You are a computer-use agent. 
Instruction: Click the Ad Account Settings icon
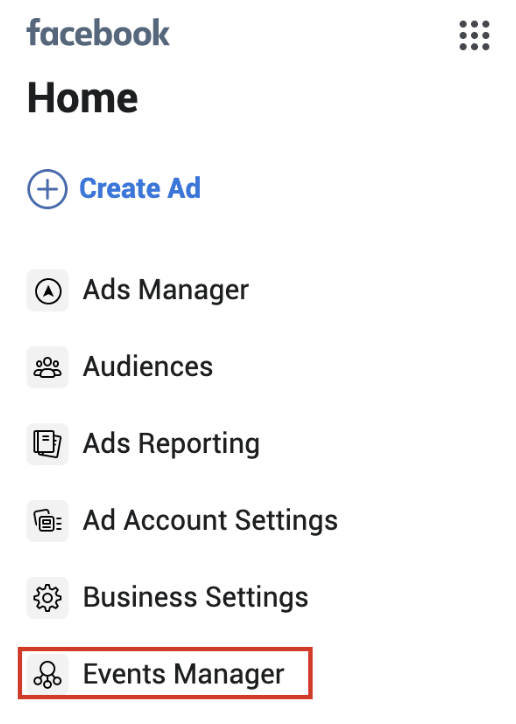[48, 521]
